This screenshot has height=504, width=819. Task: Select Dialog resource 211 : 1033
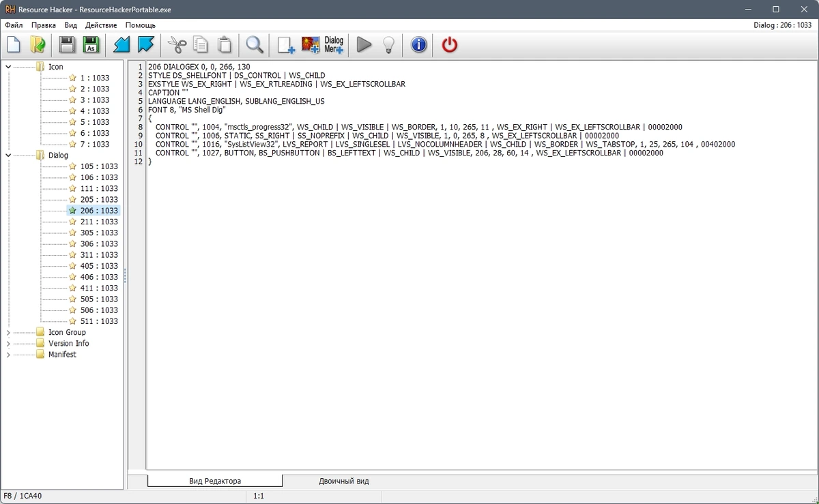99,222
